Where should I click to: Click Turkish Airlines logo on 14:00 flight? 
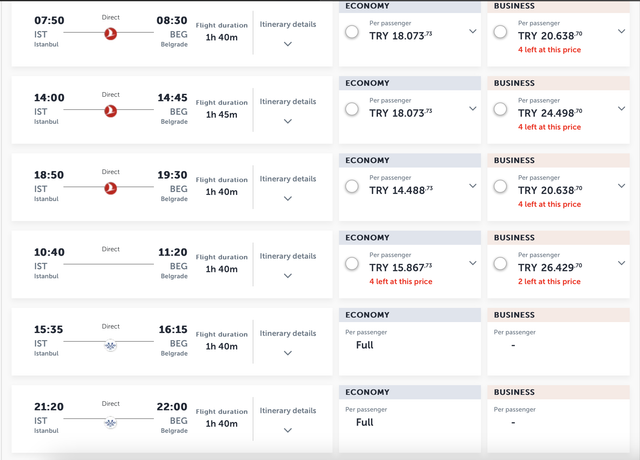(111, 111)
